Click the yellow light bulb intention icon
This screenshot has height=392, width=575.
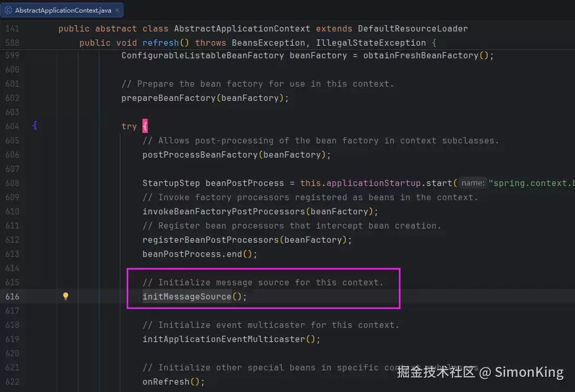pyautogui.click(x=66, y=296)
